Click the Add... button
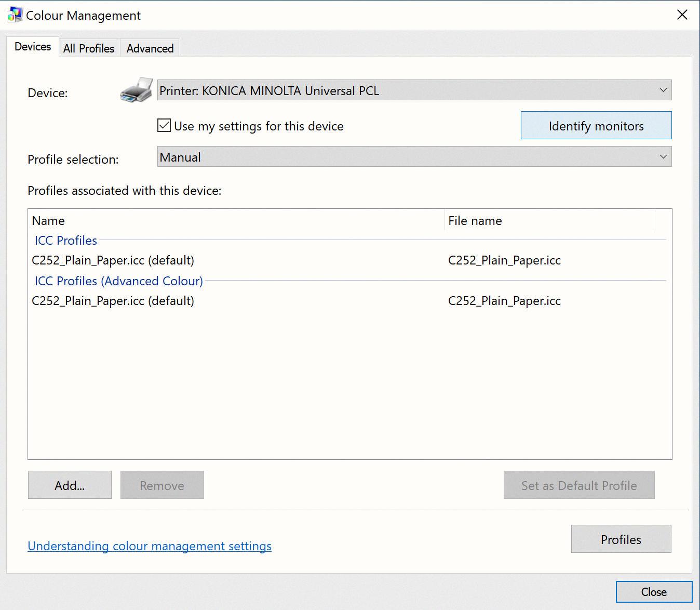 click(x=70, y=485)
